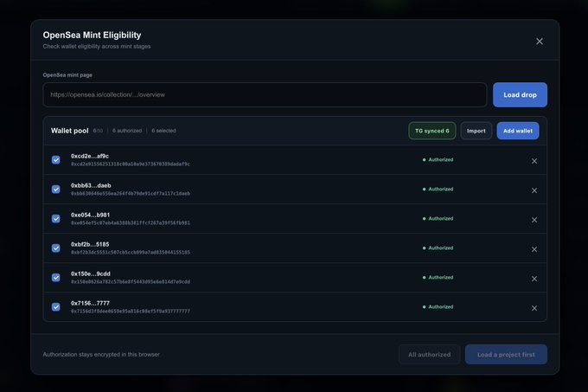Click the 6 selected count label

[164, 131]
